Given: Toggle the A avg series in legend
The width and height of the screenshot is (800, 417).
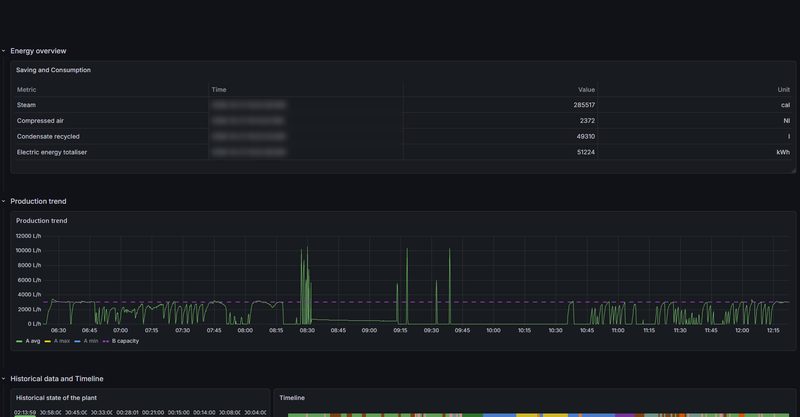Looking at the screenshot, I should point(33,341).
